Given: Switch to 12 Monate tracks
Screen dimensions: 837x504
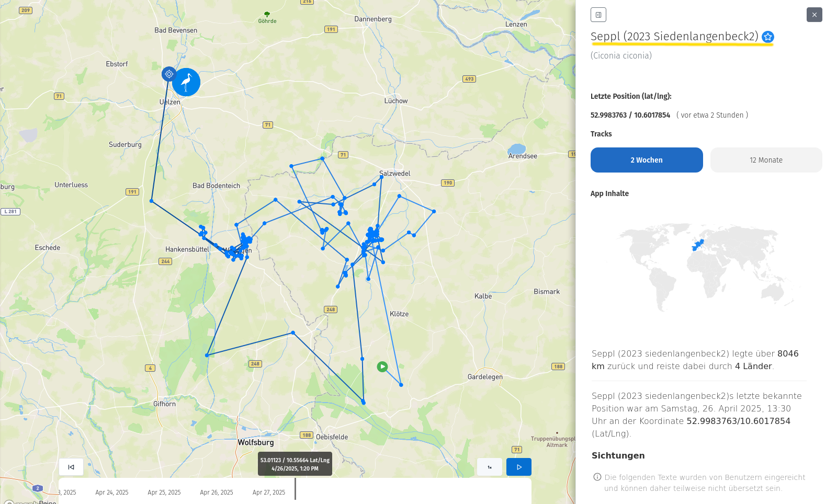Looking at the screenshot, I should 766,160.
